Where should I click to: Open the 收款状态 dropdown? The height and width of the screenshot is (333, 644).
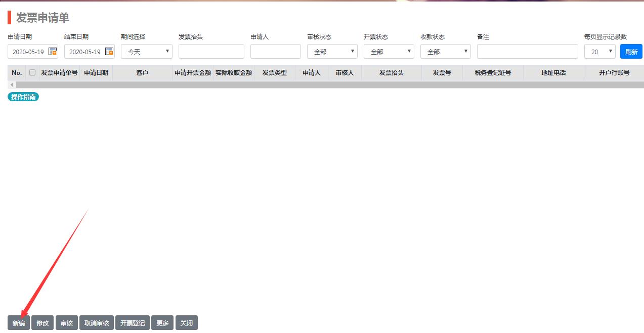[x=445, y=52]
